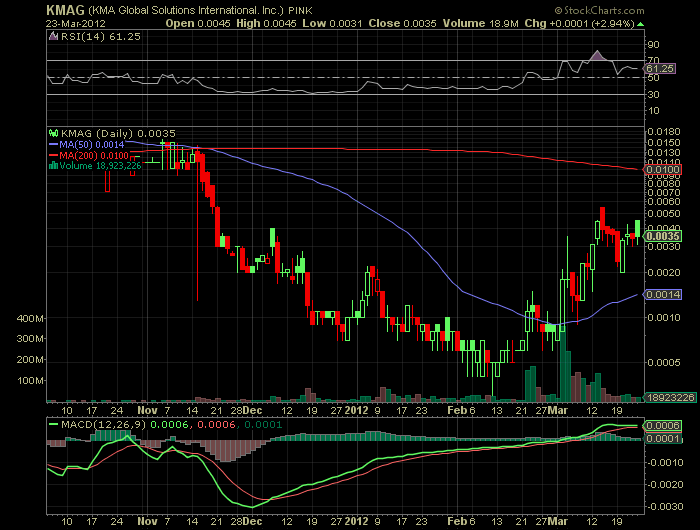The height and width of the screenshot is (530, 700).
Task: Click the High 0.0045 value in header
Action: tap(266, 24)
